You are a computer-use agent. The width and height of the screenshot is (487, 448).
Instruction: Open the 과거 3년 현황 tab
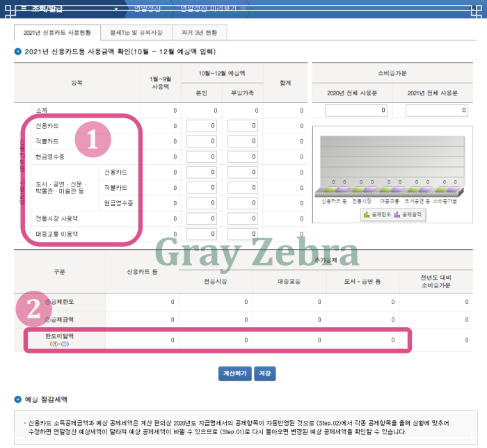(x=199, y=33)
